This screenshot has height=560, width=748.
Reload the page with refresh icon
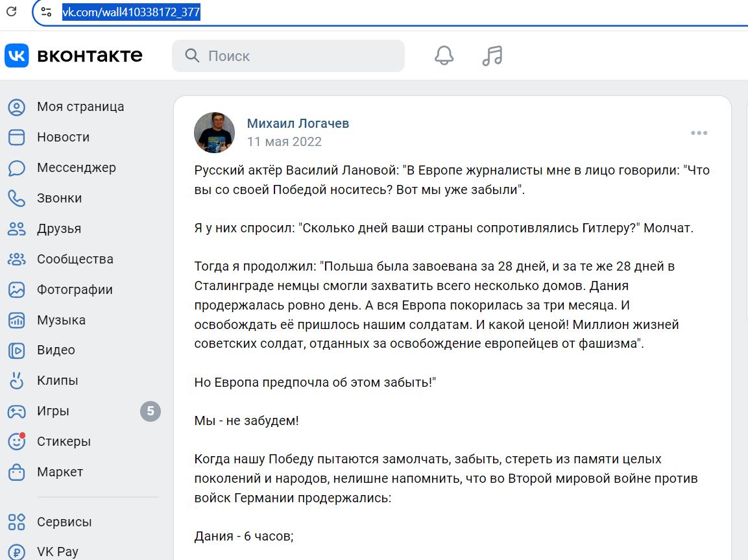12,12
